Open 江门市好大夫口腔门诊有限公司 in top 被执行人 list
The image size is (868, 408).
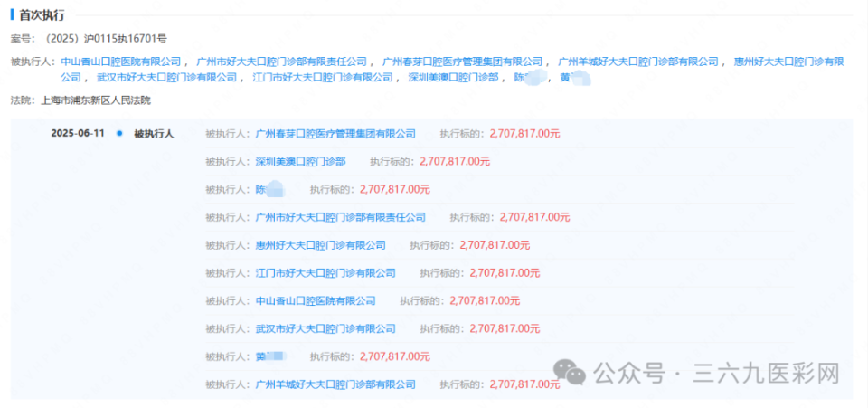click(x=323, y=78)
